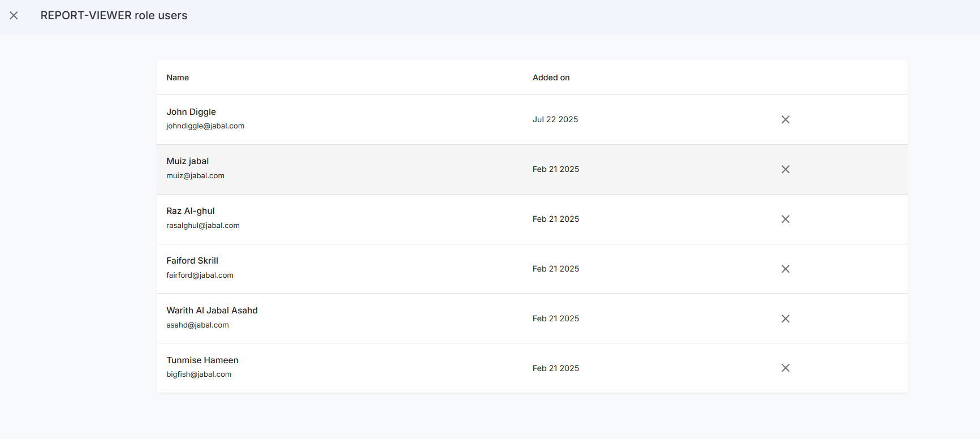
Task: Remove Faiford Skrill from role users
Action: (x=785, y=269)
